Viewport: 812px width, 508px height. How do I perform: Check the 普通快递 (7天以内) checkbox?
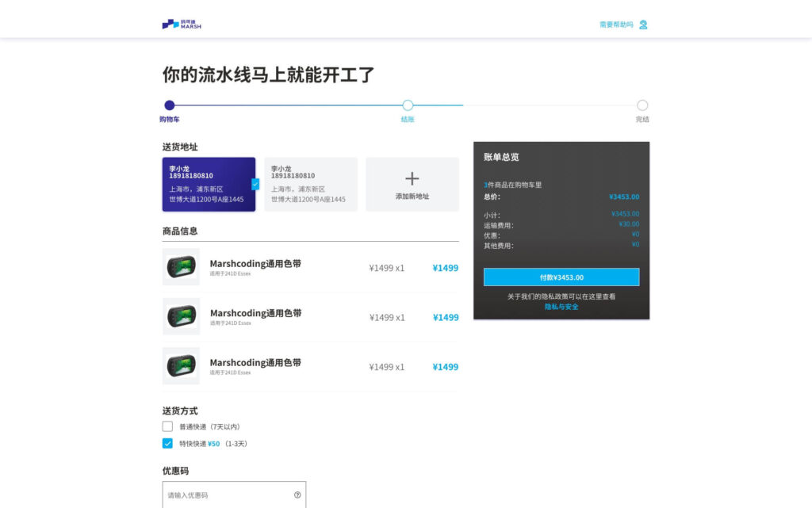(167, 426)
